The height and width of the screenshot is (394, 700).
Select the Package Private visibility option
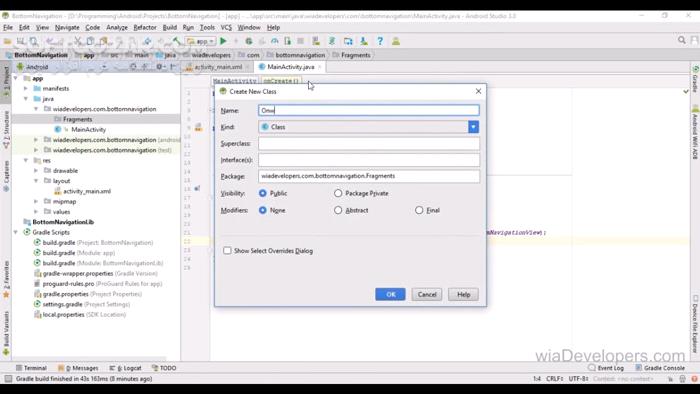point(338,193)
